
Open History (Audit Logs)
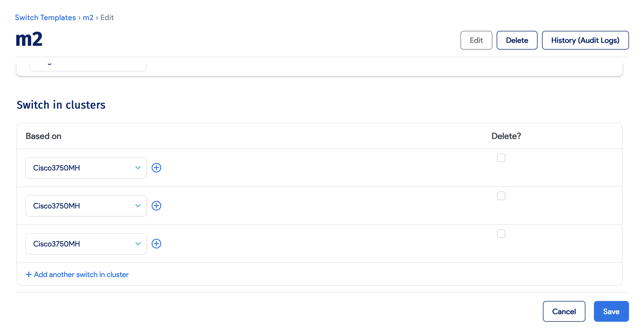(x=585, y=40)
